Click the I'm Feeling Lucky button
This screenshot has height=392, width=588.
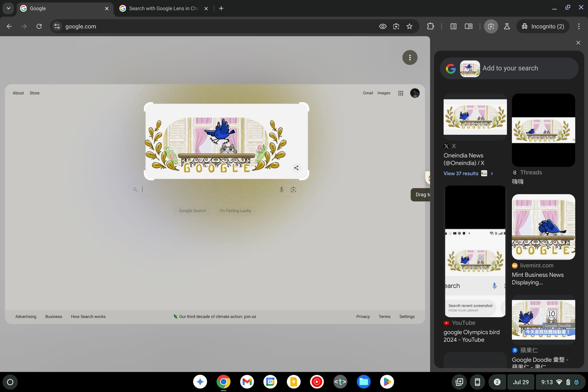[235, 210]
